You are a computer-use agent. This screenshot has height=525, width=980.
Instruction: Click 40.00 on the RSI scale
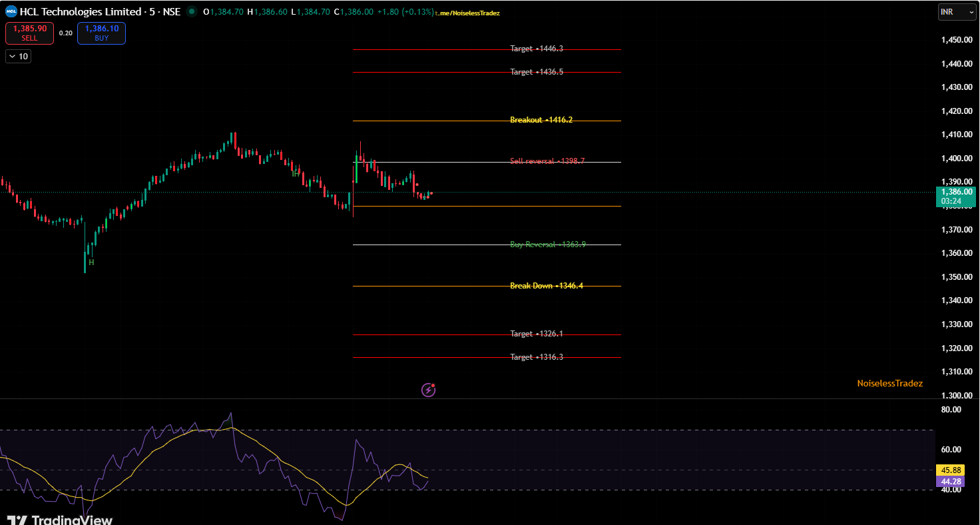tap(951, 490)
